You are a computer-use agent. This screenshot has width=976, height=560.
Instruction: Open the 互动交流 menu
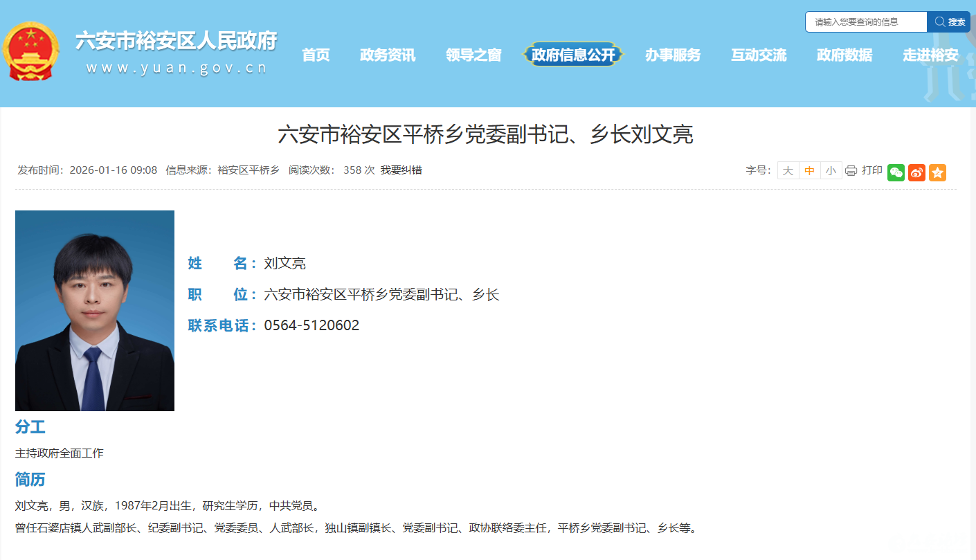pos(759,55)
